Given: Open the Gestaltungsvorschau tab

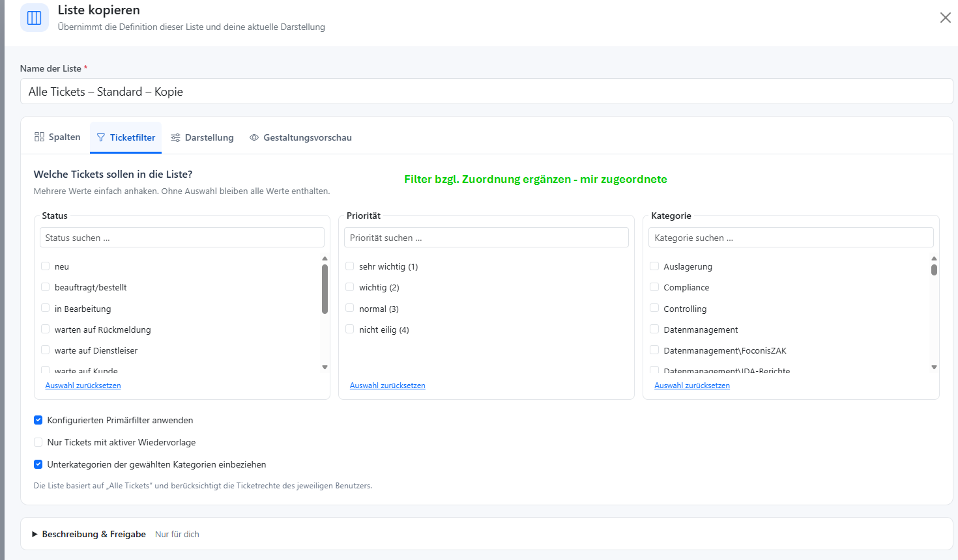Looking at the screenshot, I should click(x=300, y=137).
